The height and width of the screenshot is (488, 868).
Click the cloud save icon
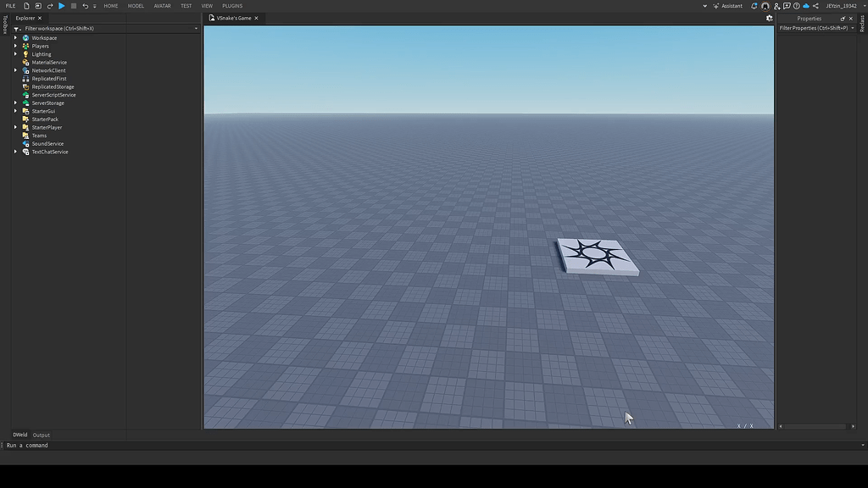[806, 6]
